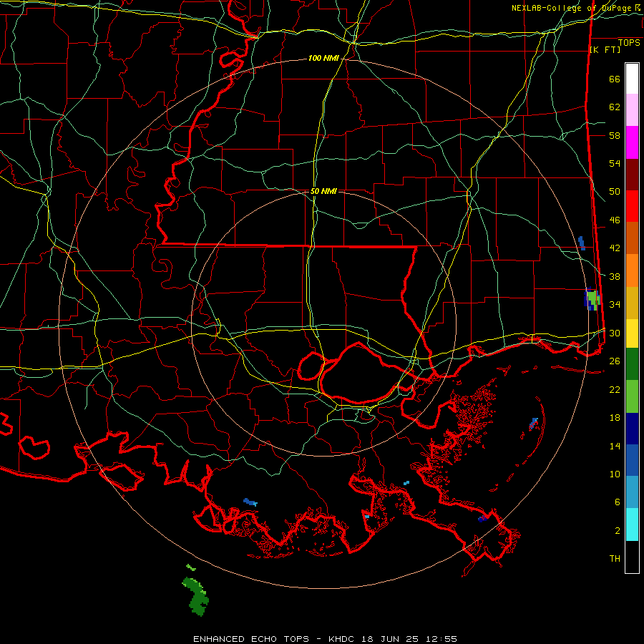Click the gold 34 kft legend swatch

632,303
